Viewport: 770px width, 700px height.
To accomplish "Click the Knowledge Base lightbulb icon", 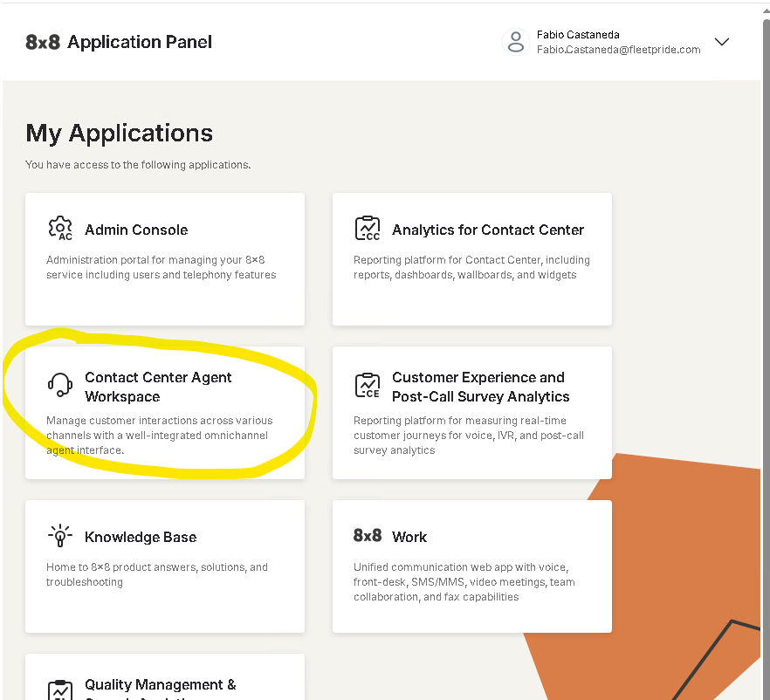I will 60,535.
